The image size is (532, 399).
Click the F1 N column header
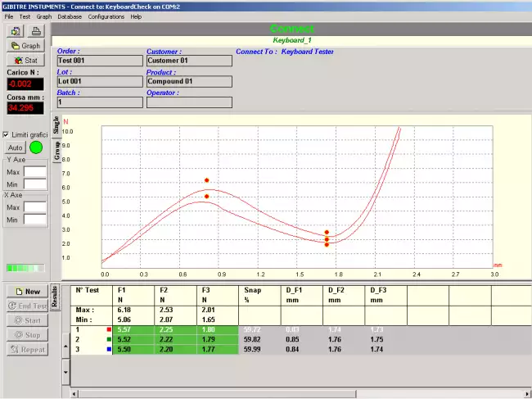click(x=133, y=295)
